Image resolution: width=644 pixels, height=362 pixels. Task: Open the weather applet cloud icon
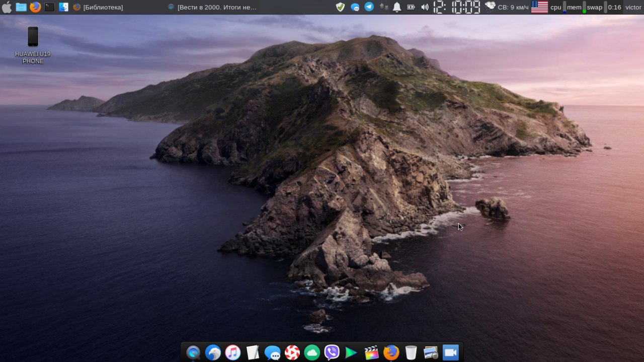point(490,7)
